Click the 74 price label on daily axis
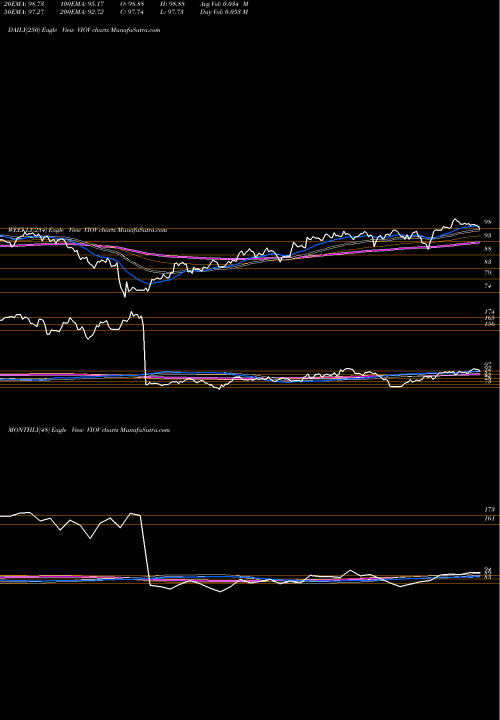 click(x=488, y=286)
